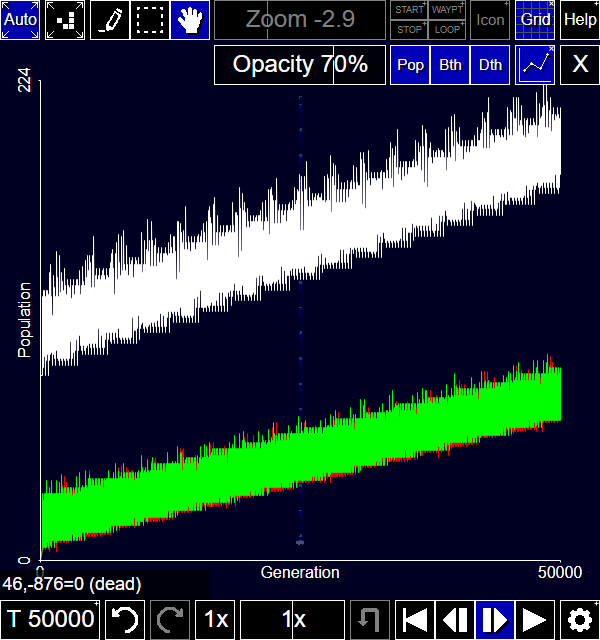Toggle the Pop population graph line

410,65
